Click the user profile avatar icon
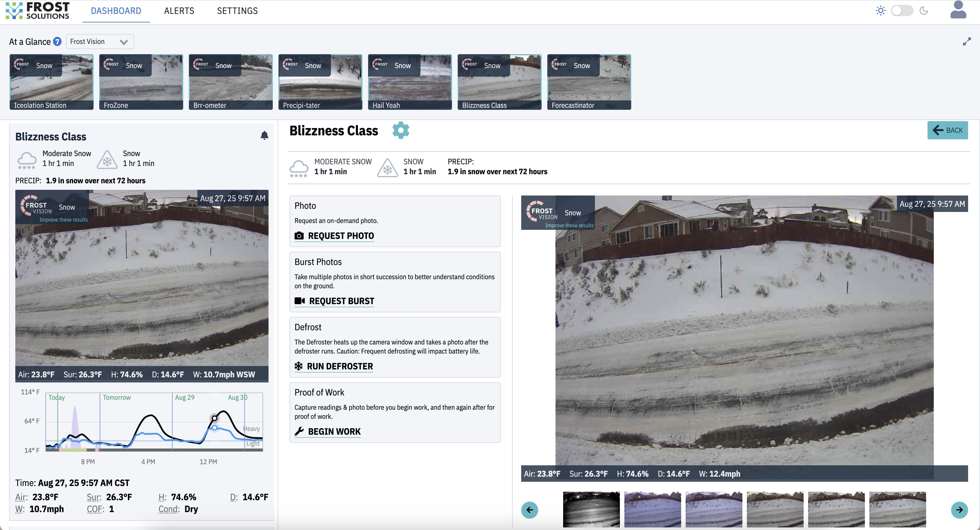The width and height of the screenshot is (980, 530). pyautogui.click(x=958, y=10)
